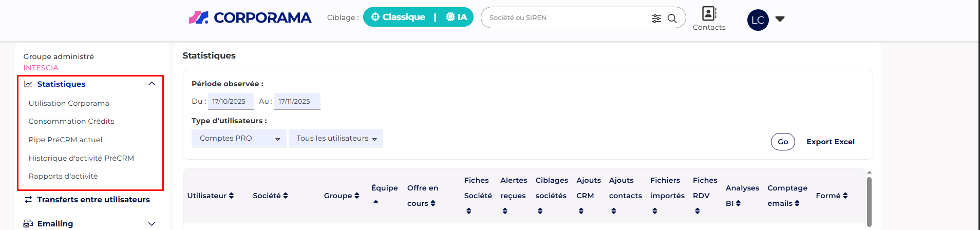
Task: Click the Export Excel link
Action: pos(831,142)
